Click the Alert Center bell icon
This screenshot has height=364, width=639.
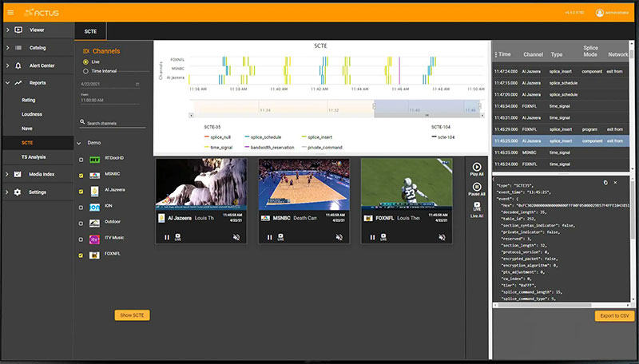click(x=18, y=65)
